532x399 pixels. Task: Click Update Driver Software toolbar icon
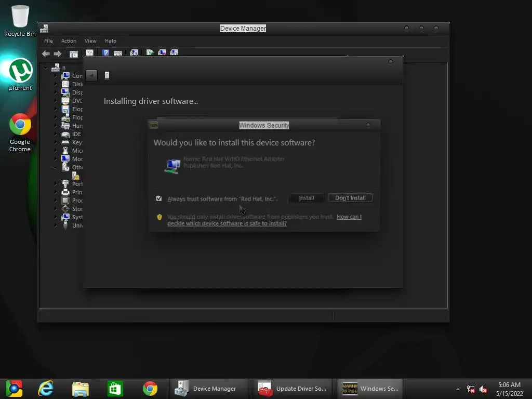[x=150, y=52]
